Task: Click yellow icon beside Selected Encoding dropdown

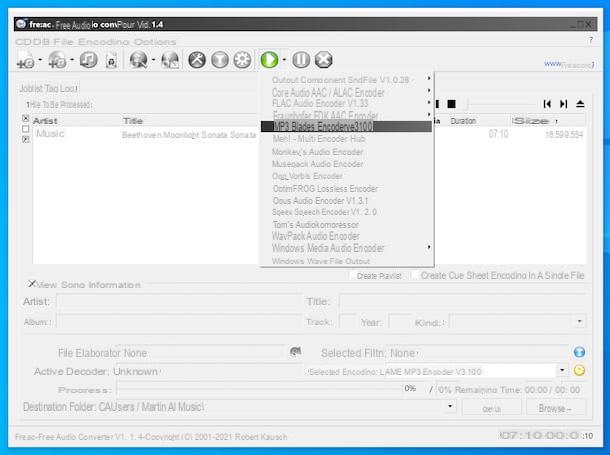Action: [x=579, y=370]
